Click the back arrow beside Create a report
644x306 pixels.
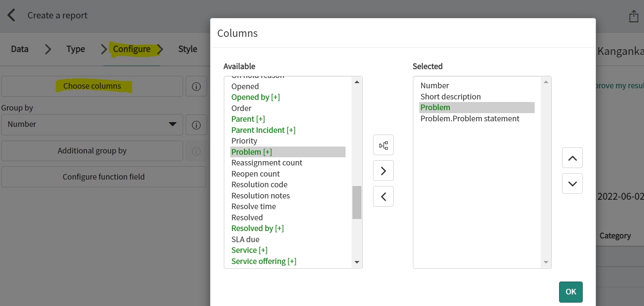[11, 15]
